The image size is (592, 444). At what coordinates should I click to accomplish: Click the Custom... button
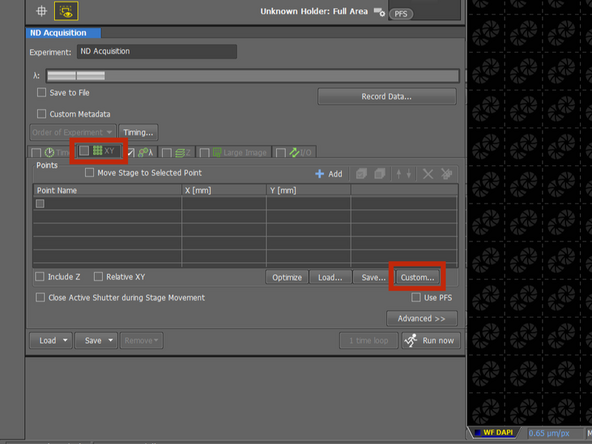[417, 277]
